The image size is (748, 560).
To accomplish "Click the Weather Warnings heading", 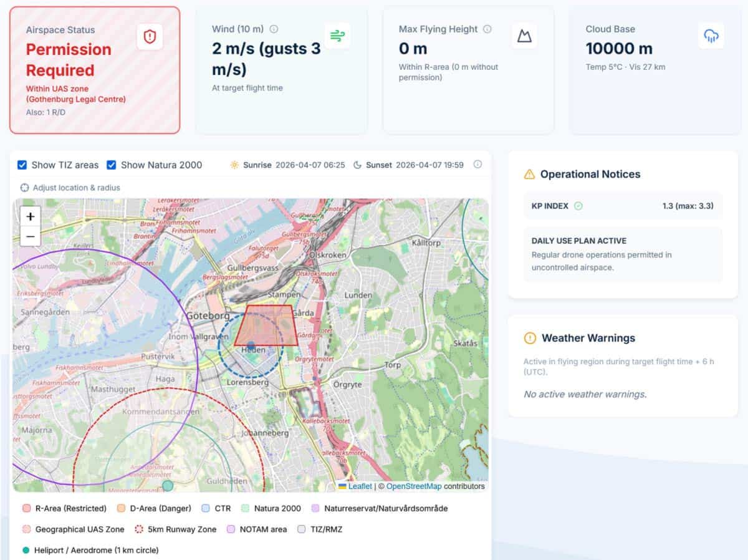I will point(588,338).
